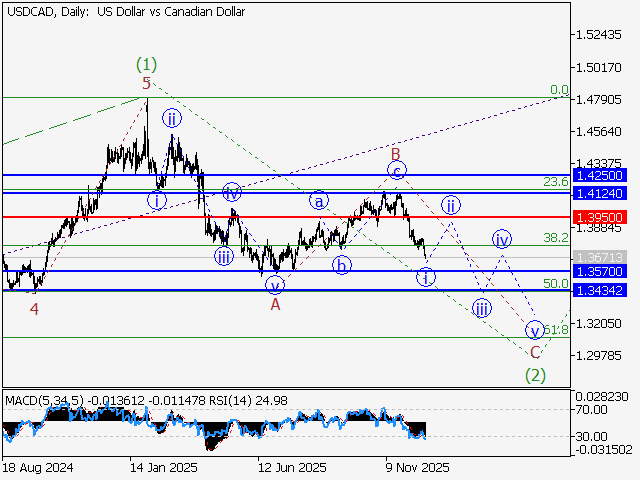Click the red wave A label
The height and width of the screenshot is (480, 640).
point(275,304)
